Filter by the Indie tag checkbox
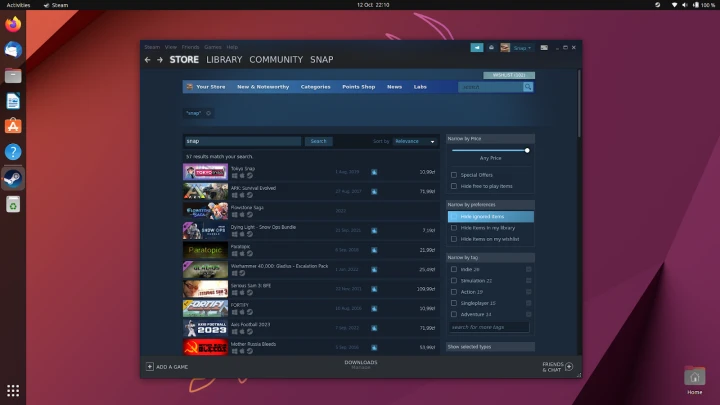This screenshot has height=405, width=720. coord(454,270)
